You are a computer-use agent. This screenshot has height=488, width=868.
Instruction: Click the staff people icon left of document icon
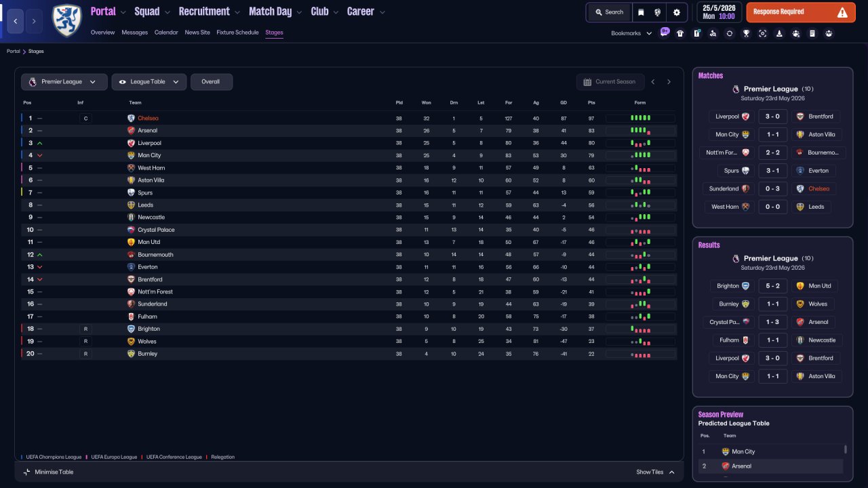click(x=796, y=33)
